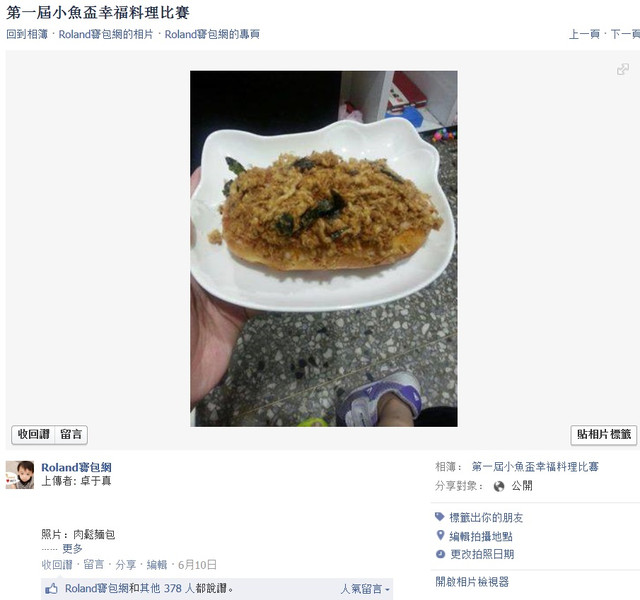Click the 留言 button under photo
This screenshot has height=600, width=640.
(x=71, y=434)
